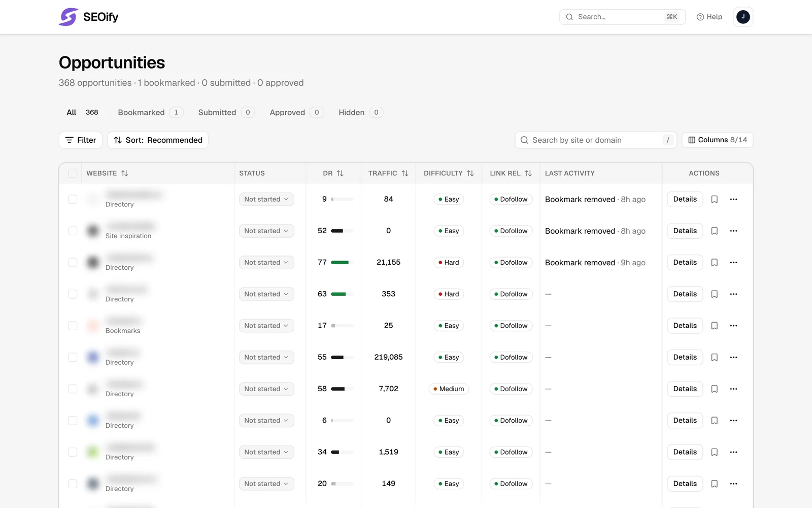Open status dropdown for DR 9 row
Viewport: 812px width, 508px height.
click(x=266, y=199)
